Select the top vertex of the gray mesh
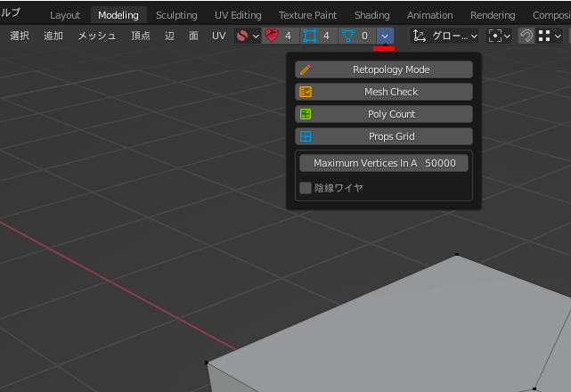The width and height of the screenshot is (571, 392). pyautogui.click(x=457, y=254)
